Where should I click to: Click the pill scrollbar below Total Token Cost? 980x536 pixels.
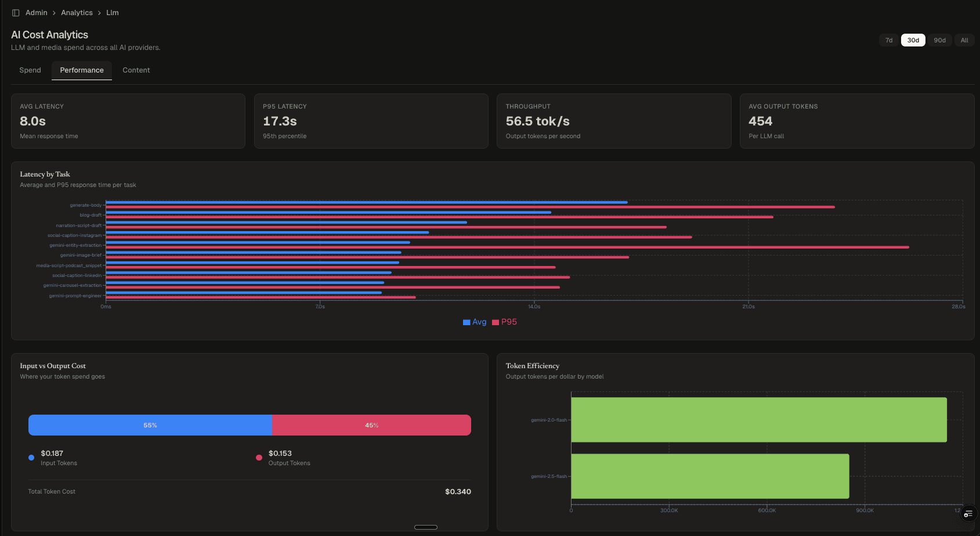425,527
